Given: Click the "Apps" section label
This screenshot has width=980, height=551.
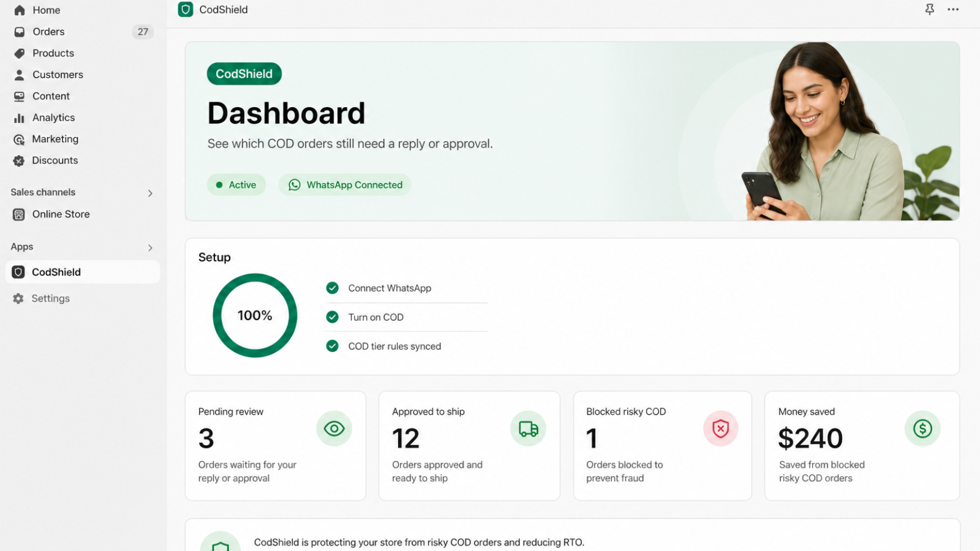Looking at the screenshot, I should pyautogui.click(x=22, y=247).
